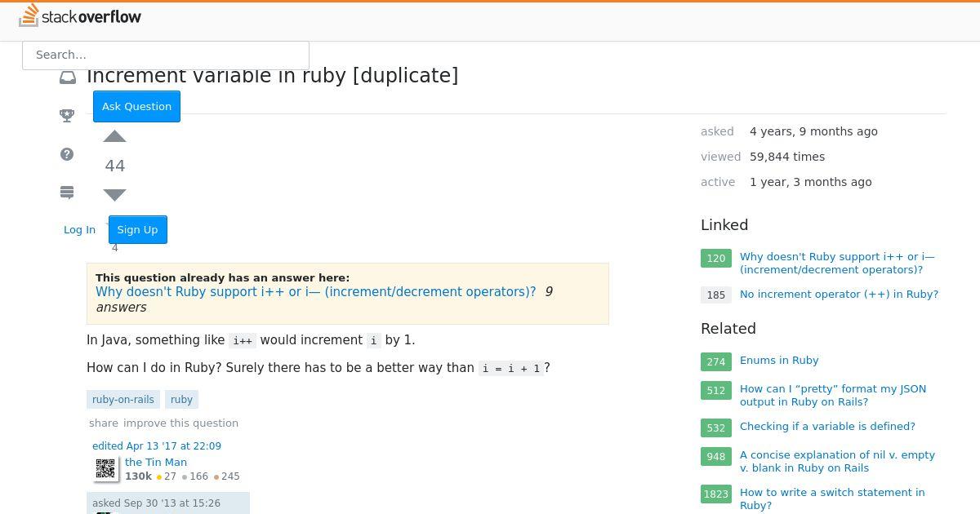Downvote the question with down arrow

pos(115,195)
